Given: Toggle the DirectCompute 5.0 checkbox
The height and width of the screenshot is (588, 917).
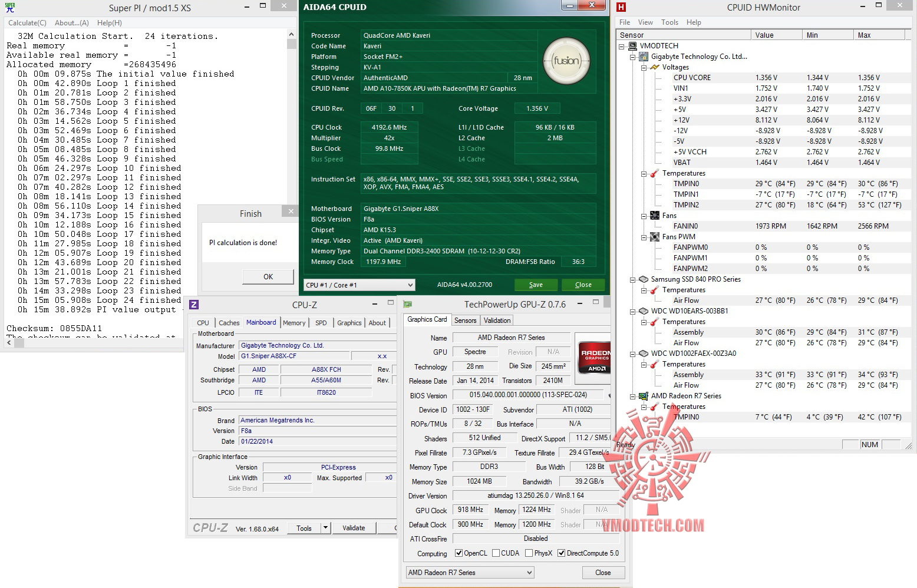Looking at the screenshot, I should point(562,553).
